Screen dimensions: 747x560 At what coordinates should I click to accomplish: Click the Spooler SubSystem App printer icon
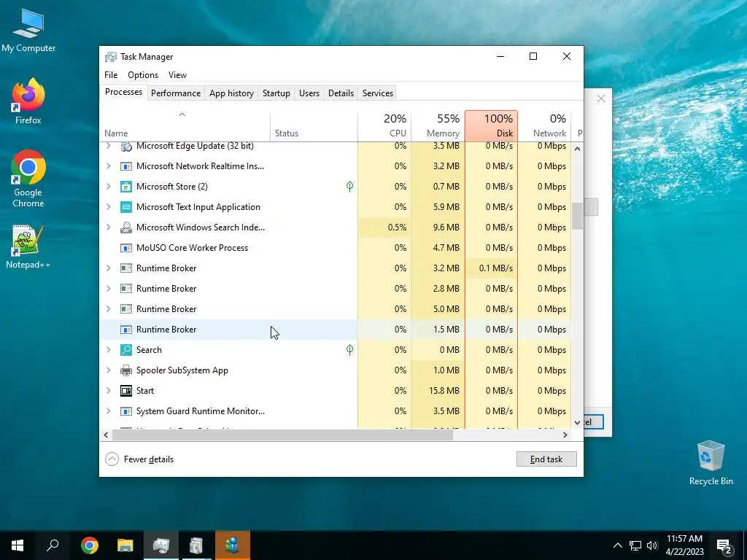(x=125, y=370)
